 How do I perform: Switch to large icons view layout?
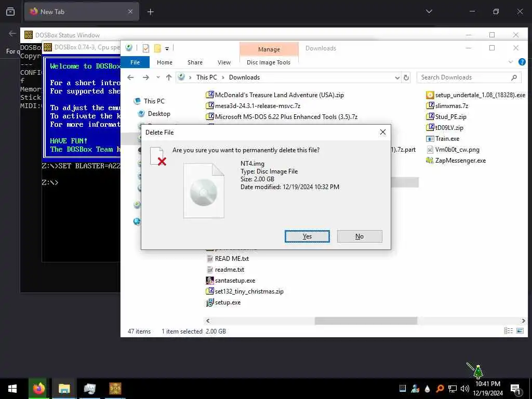click(x=520, y=331)
